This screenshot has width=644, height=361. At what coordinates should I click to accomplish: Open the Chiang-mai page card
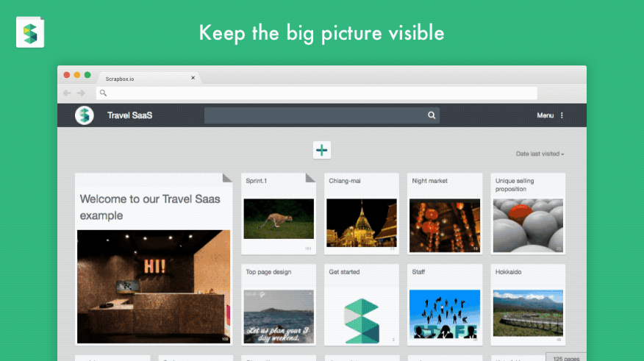[x=362, y=213]
